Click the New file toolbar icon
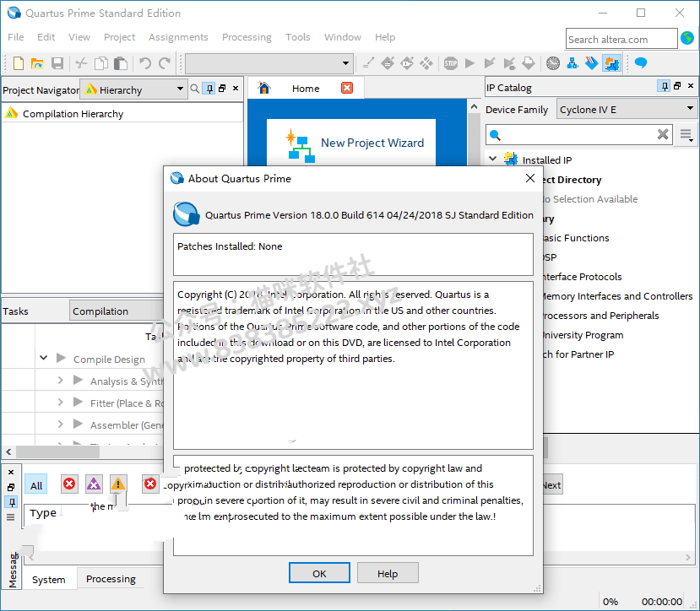This screenshot has height=611, width=700. pos(19,63)
